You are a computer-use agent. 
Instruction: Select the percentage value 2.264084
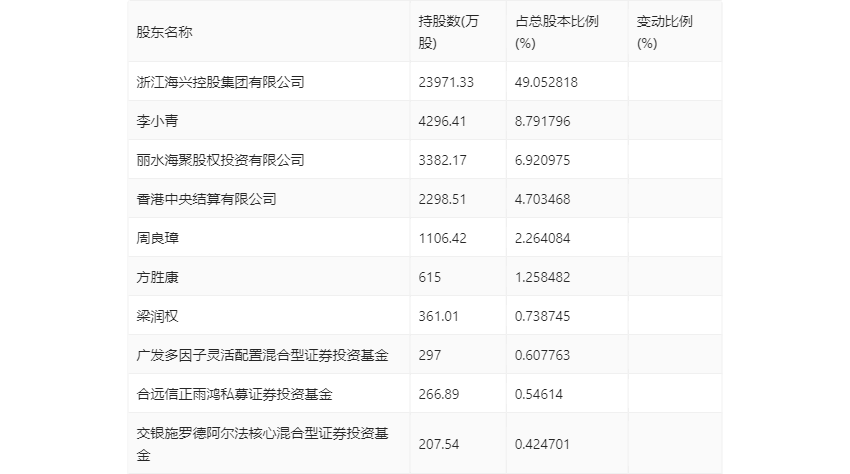point(546,238)
